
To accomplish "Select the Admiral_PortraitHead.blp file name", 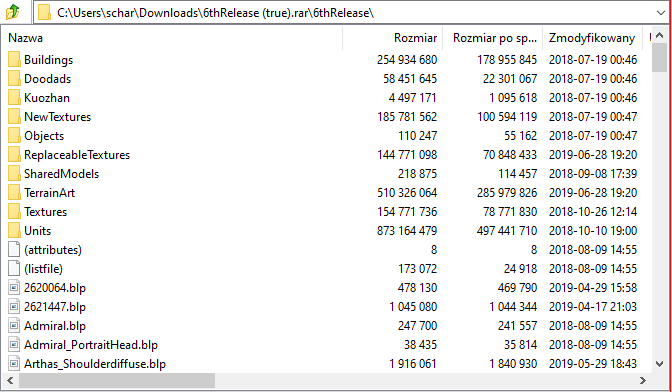I will point(91,345).
